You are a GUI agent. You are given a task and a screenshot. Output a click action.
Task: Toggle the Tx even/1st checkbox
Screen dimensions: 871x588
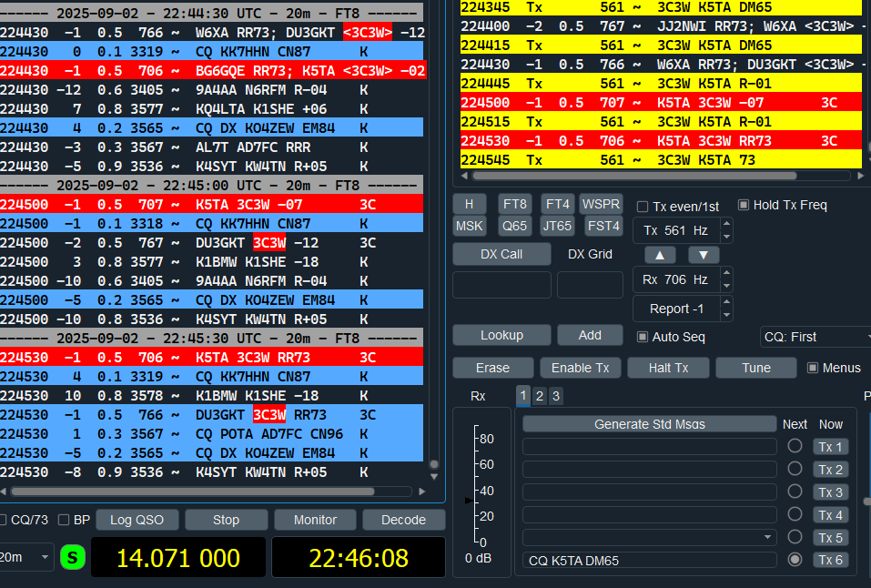[643, 207]
